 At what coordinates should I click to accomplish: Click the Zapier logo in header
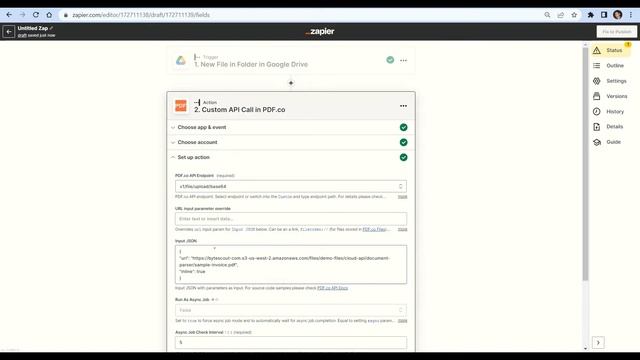click(x=320, y=31)
